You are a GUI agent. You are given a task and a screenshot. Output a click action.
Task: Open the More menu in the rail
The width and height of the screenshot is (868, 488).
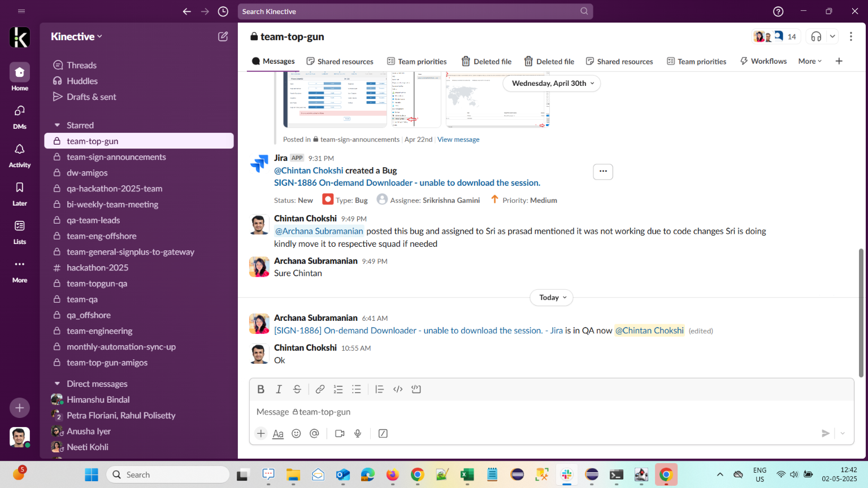pos(20,269)
